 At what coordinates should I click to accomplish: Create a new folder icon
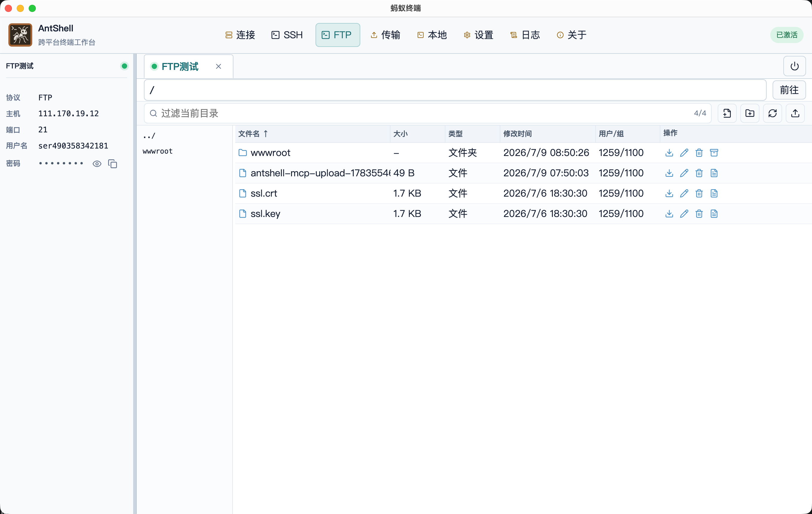click(750, 113)
